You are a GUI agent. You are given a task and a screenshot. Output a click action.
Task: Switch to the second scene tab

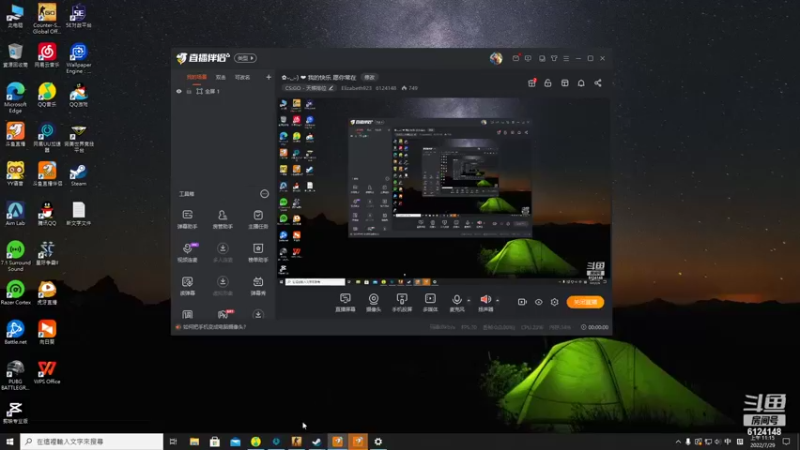pyautogui.click(x=220, y=77)
